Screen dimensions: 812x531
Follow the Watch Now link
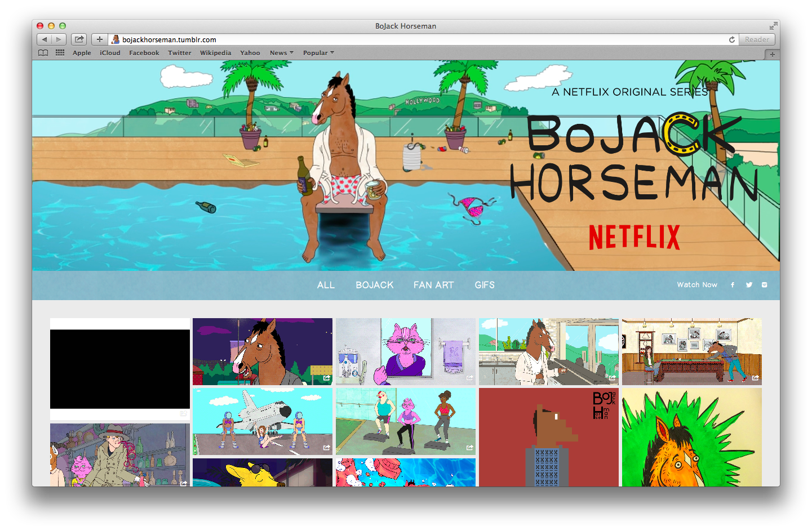(697, 285)
